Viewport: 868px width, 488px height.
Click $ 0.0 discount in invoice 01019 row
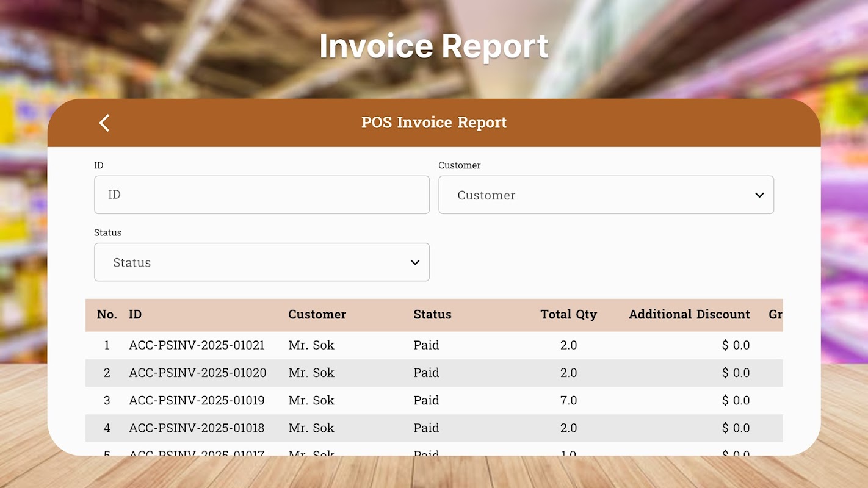pos(736,400)
